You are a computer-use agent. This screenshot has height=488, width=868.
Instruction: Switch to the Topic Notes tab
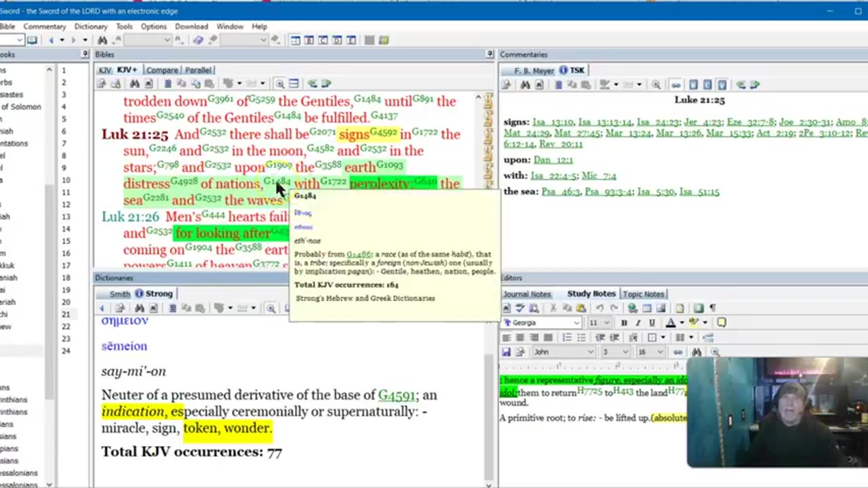644,293
